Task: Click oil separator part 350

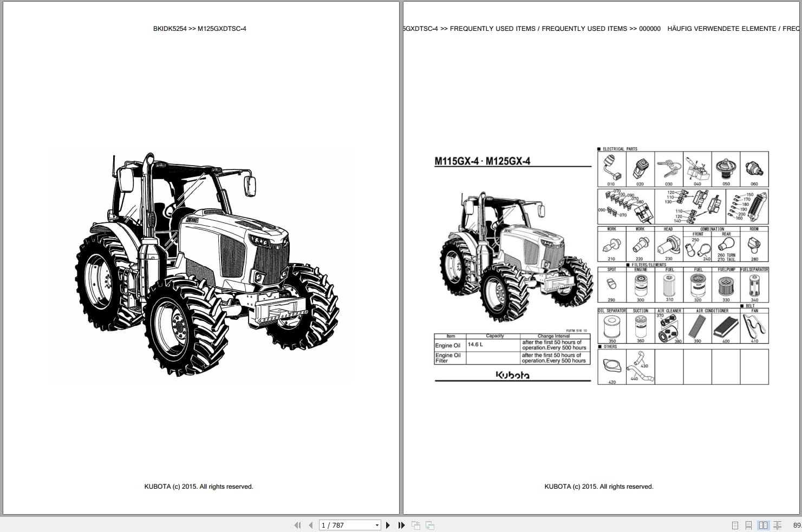Action: pyautogui.click(x=612, y=328)
